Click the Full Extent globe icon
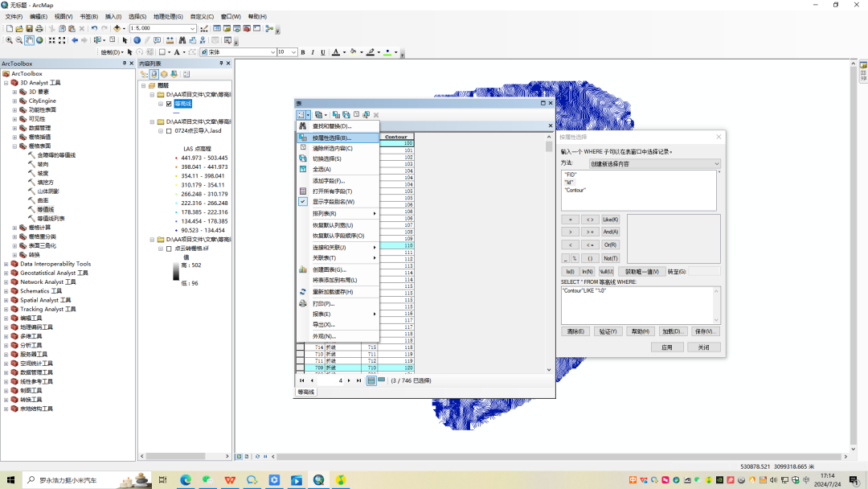The height and width of the screenshot is (489, 868). click(x=40, y=40)
